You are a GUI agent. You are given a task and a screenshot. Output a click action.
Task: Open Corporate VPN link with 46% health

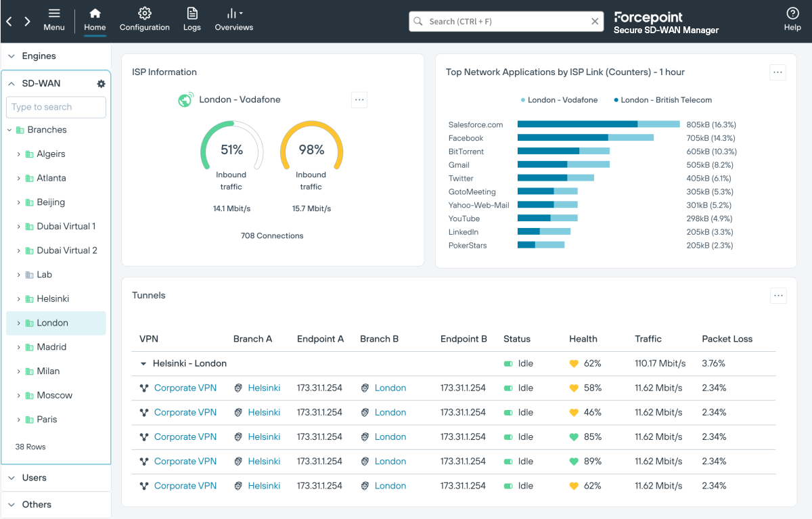(x=185, y=413)
